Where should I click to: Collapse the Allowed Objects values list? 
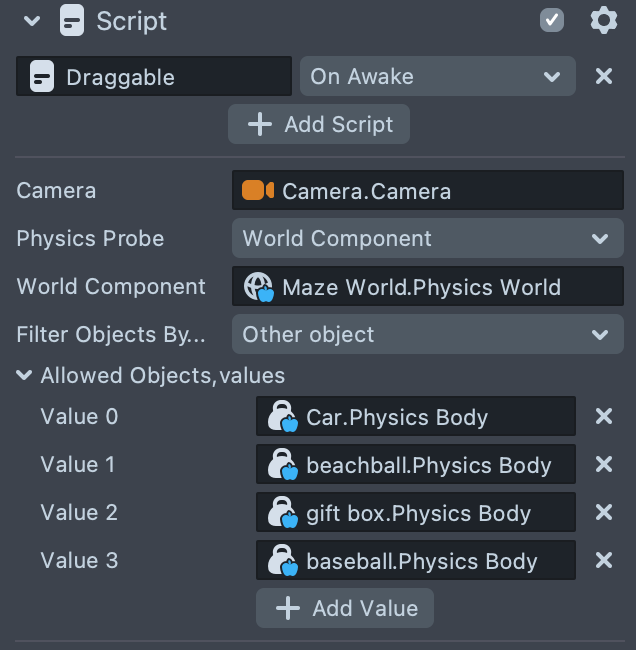[24, 376]
